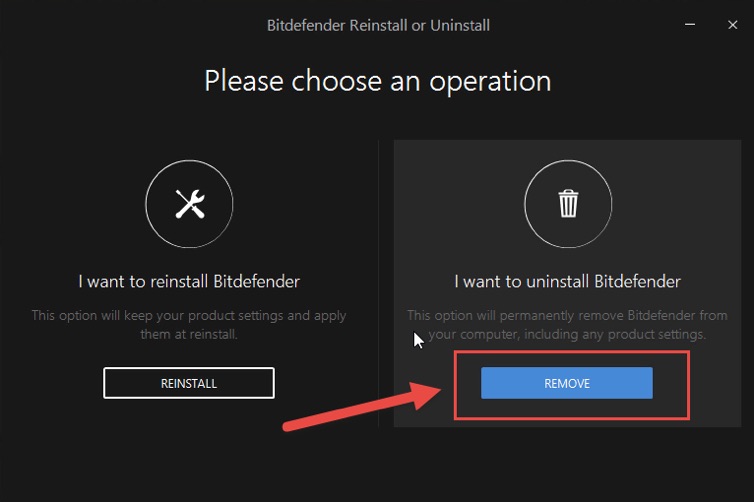Click the trash can uninstall icon

(x=568, y=204)
